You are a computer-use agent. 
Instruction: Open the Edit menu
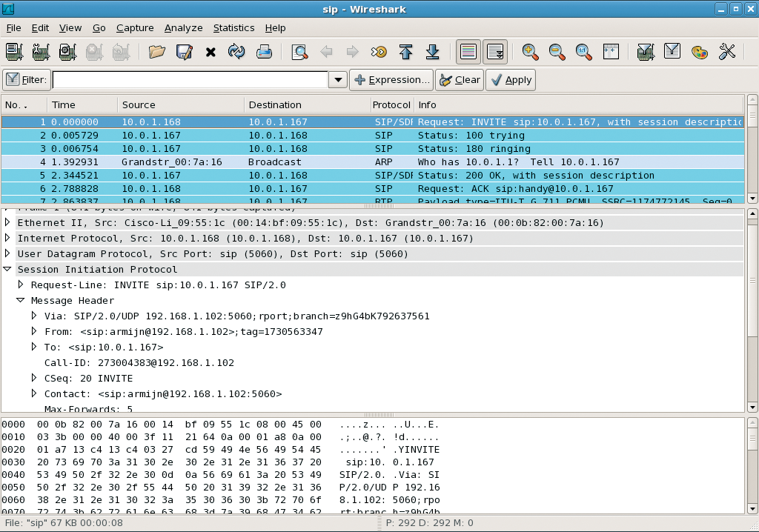coord(40,28)
